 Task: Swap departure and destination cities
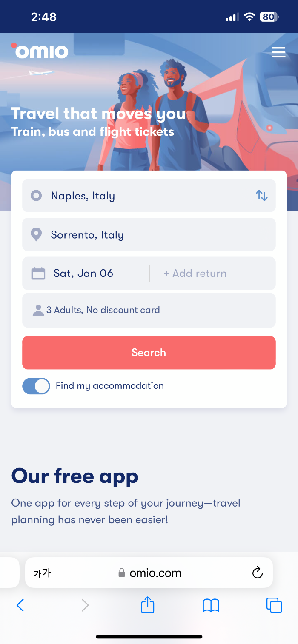click(261, 196)
